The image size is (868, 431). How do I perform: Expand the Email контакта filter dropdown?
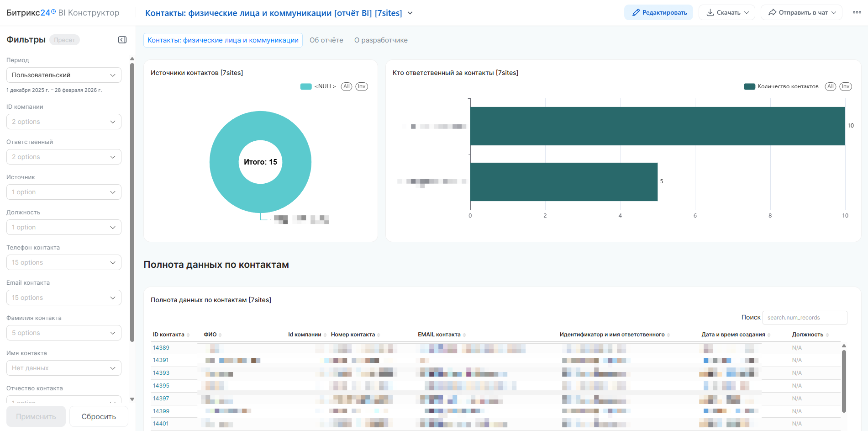(64, 298)
